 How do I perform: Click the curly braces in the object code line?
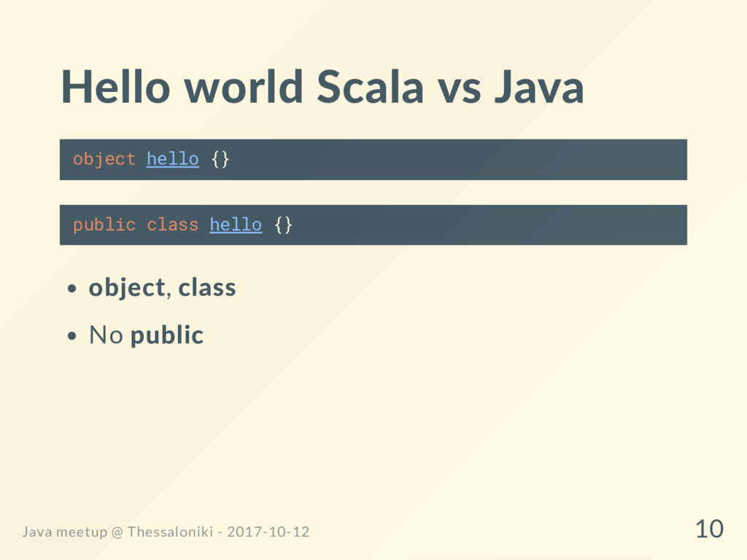pos(220,159)
